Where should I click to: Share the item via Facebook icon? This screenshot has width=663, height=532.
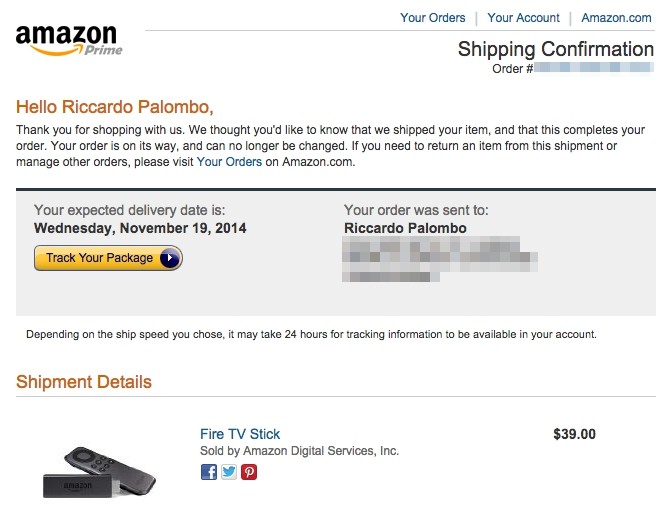click(x=209, y=472)
